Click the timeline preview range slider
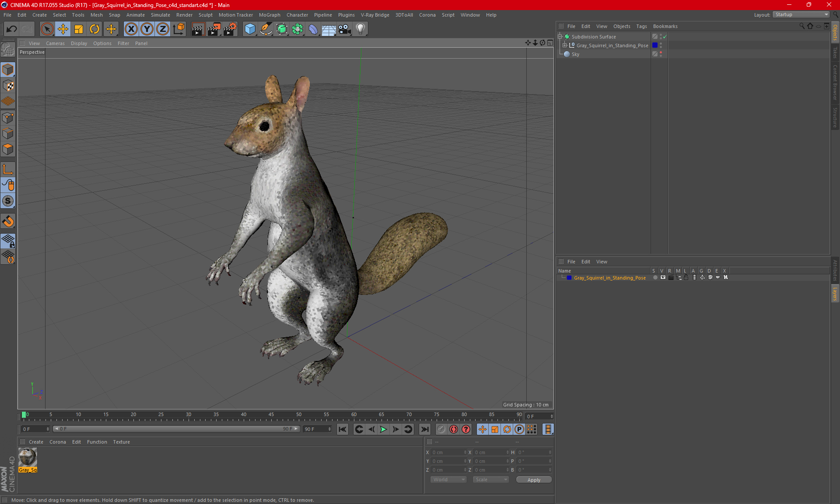This screenshot has height=504, width=840. (x=176, y=429)
